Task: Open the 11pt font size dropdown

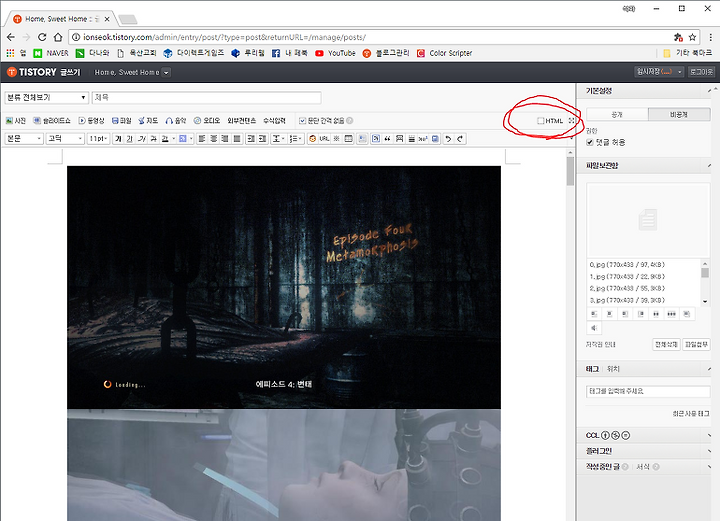Action: coord(98,139)
